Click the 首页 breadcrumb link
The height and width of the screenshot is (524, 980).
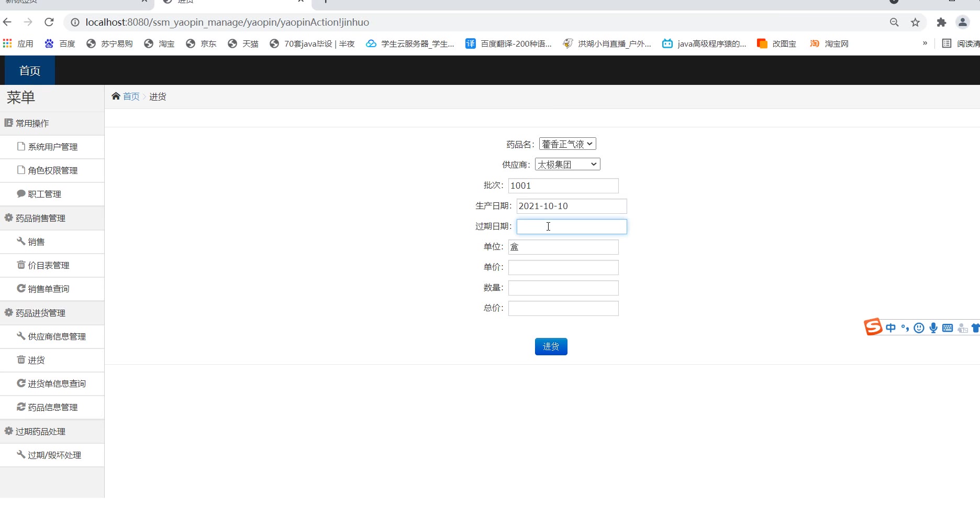click(x=131, y=96)
